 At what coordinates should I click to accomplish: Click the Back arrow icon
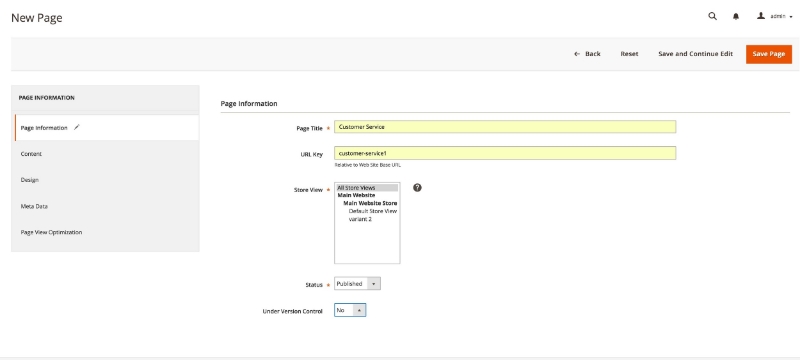pyautogui.click(x=577, y=54)
